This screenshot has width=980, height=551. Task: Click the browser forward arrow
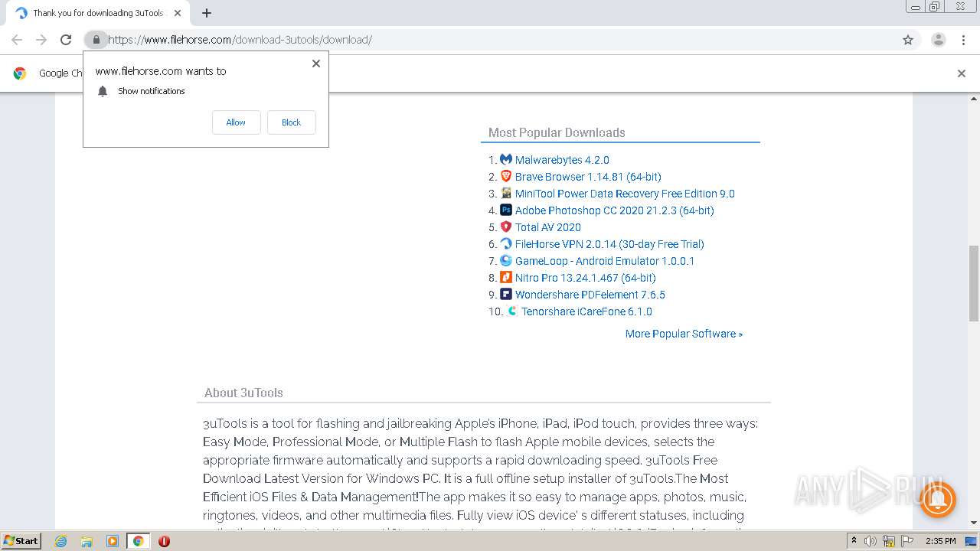(41, 40)
